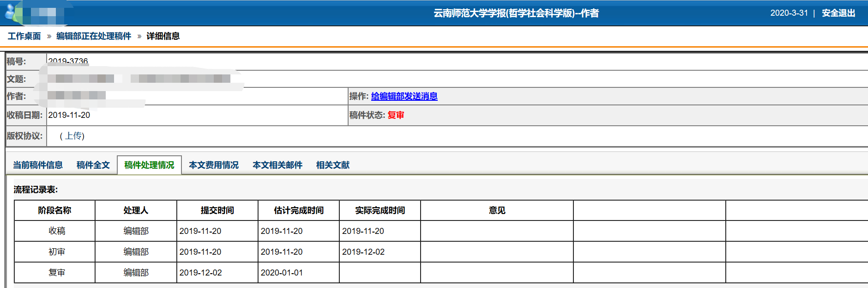This screenshot has width=868, height=288.
Task: Go to 工作桌面 in the breadcrumb
Action: pyautogui.click(x=24, y=36)
